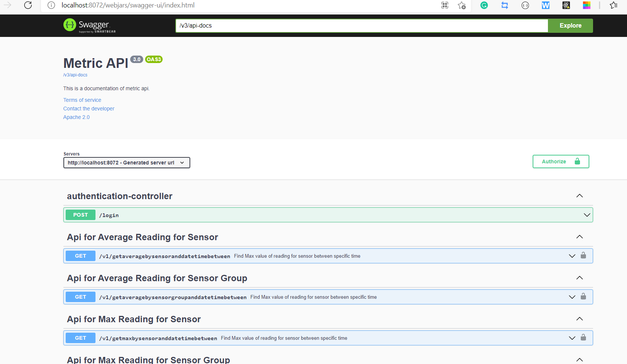Collapse the authentication-controller section
Image resolution: width=627 pixels, height=364 pixels.
[x=579, y=195]
